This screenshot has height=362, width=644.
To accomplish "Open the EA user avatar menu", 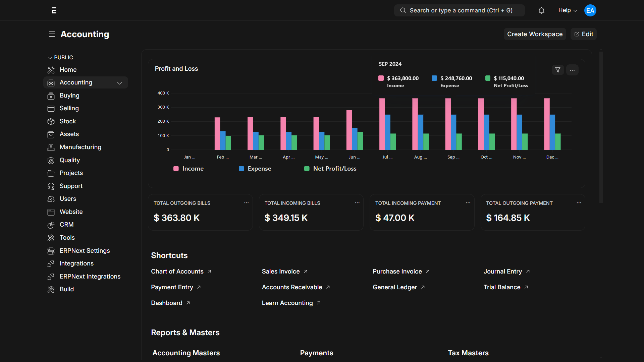I will tap(590, 10).
